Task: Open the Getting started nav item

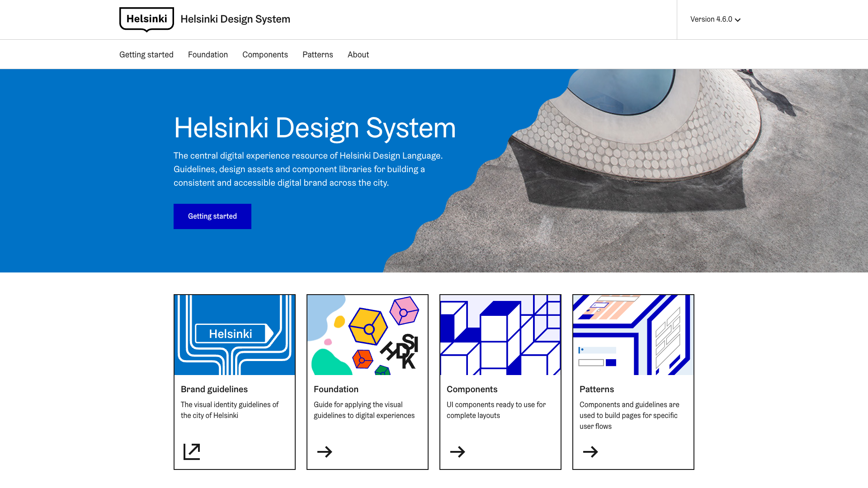Action: click(146, 55)
